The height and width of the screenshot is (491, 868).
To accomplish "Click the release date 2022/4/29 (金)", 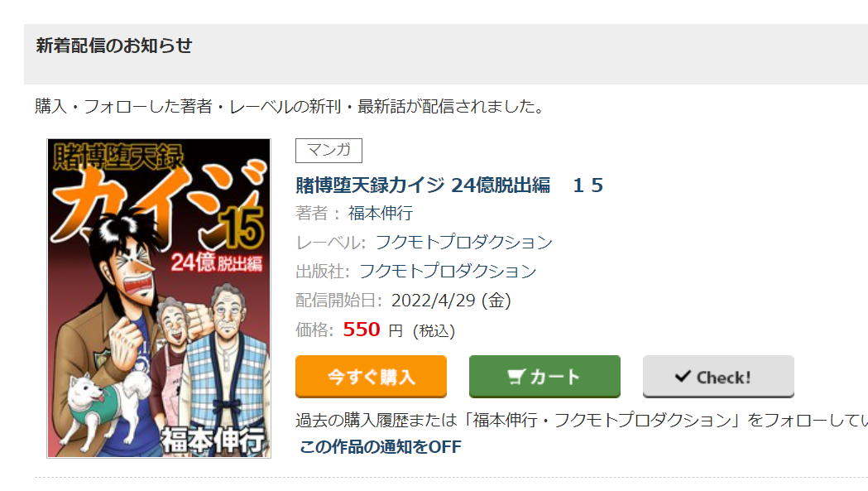I will (451, 301).
